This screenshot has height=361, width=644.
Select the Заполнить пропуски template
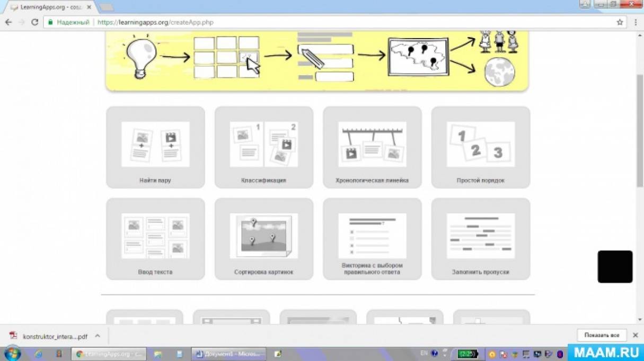click(x=480, y=239)
